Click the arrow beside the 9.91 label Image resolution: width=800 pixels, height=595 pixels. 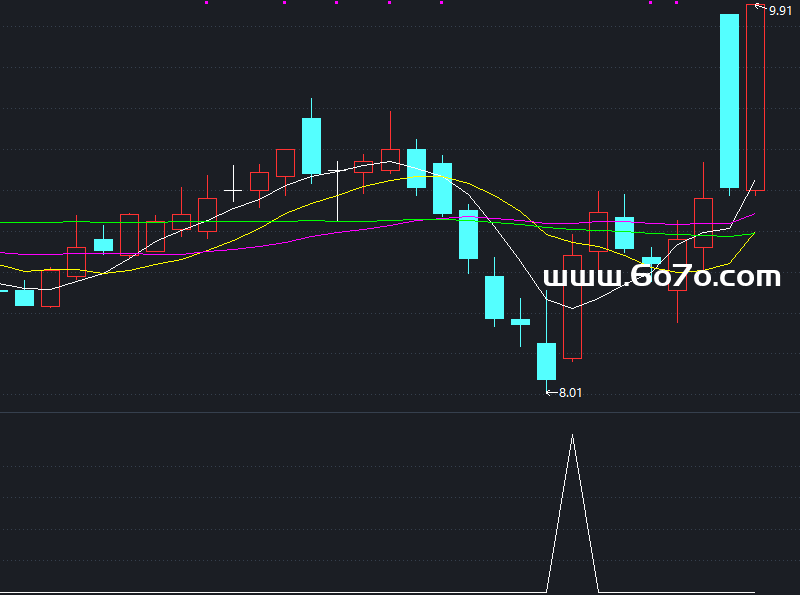pos(760,8)
